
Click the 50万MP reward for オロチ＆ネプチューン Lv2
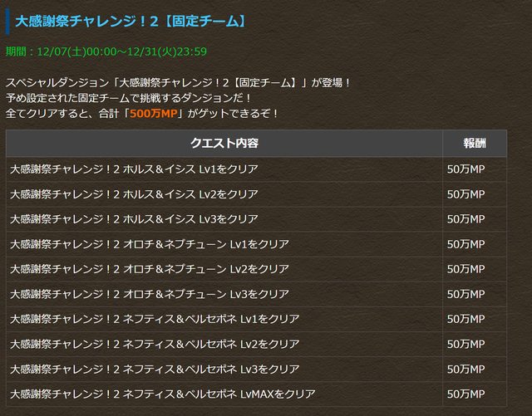[x=465, y=269]
